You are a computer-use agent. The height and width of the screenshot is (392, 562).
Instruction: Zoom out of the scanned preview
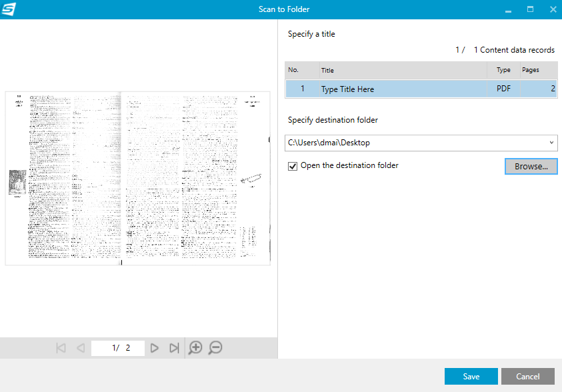(215, 348)
